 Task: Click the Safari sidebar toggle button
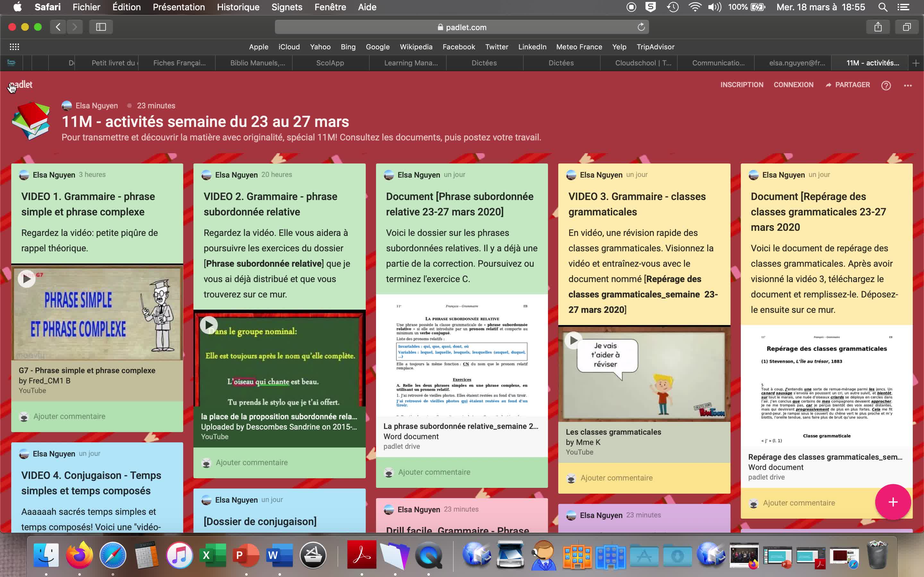coord(101,27)
